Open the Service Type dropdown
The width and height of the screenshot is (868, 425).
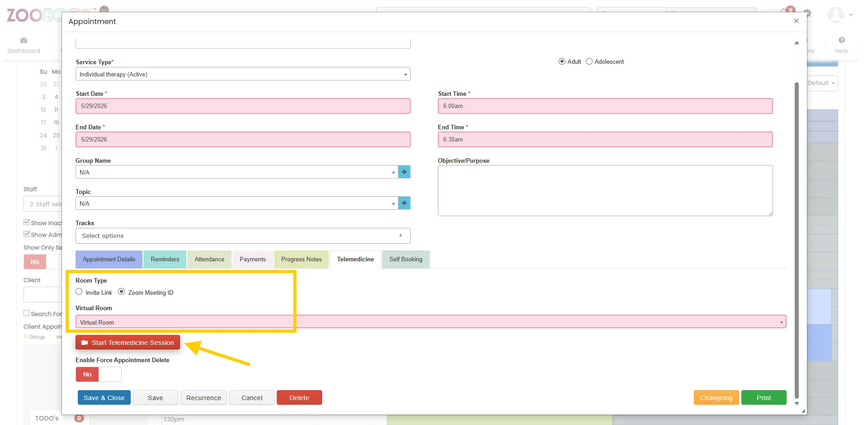(243, 74)
